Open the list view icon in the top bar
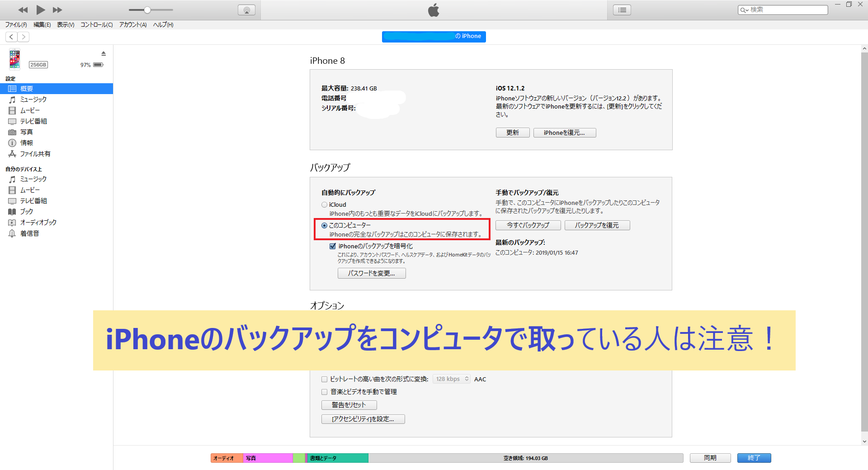The height and width of the screenshot is (470, 868). (622, 10)
